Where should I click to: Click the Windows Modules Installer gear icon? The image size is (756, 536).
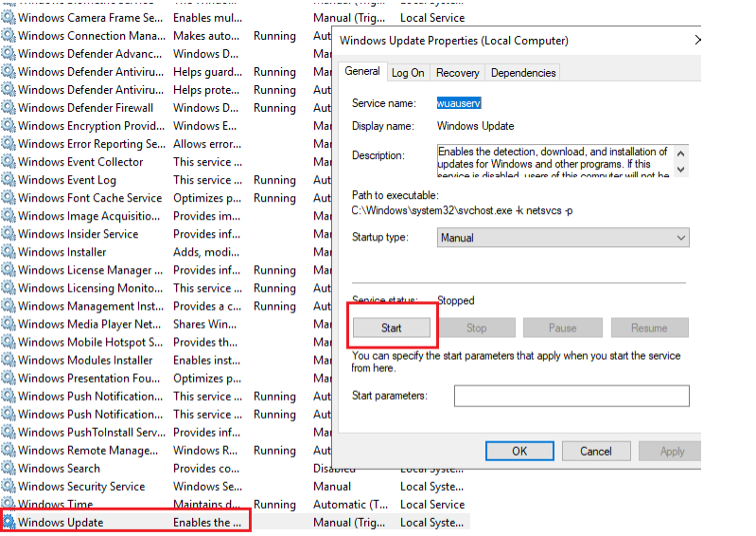coord(9,360)
